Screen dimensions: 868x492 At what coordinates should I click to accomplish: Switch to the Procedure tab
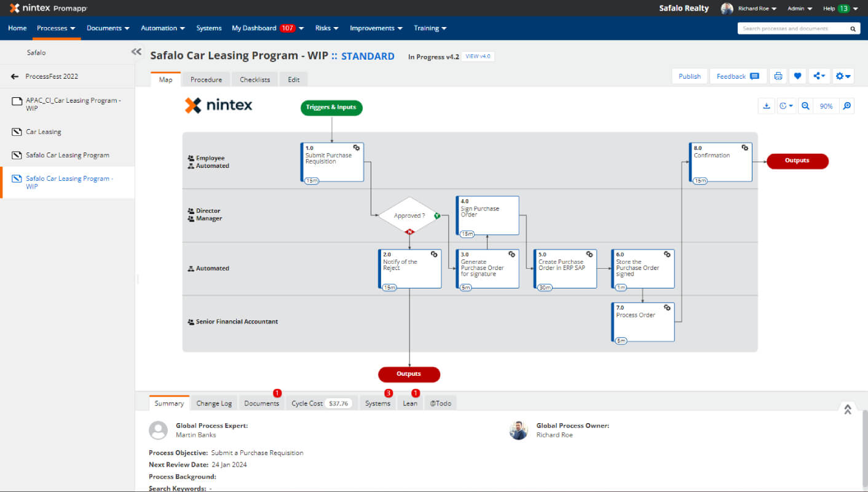pos(206,79)
